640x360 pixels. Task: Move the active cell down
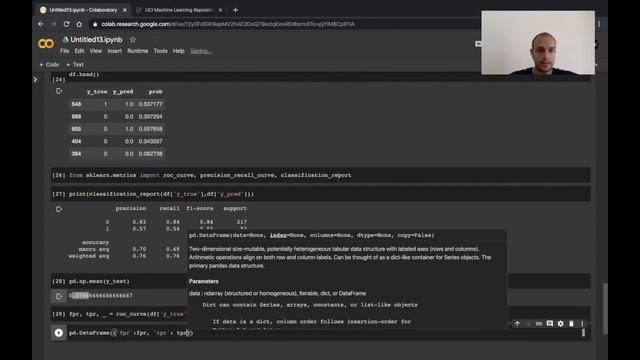(x=528, y=323)
